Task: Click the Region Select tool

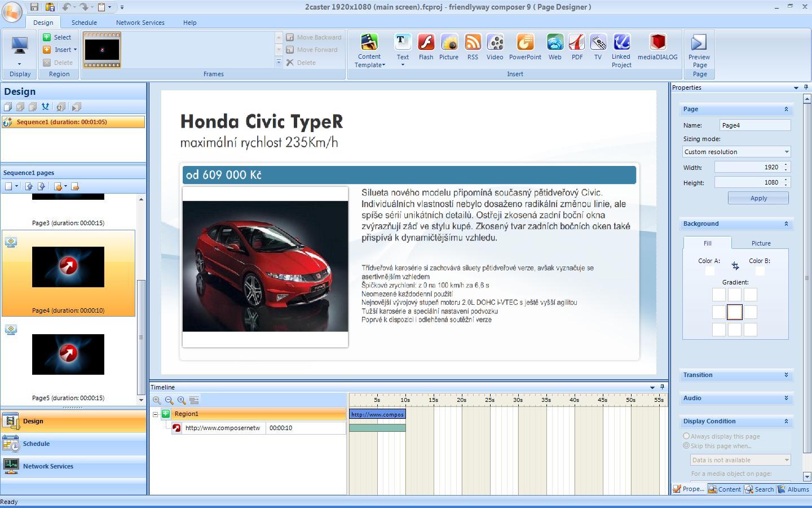Action: tap(58, 37)
